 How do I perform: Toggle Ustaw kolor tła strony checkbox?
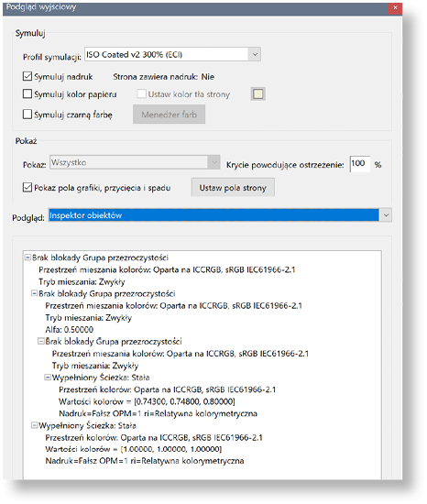pos(141,93)
